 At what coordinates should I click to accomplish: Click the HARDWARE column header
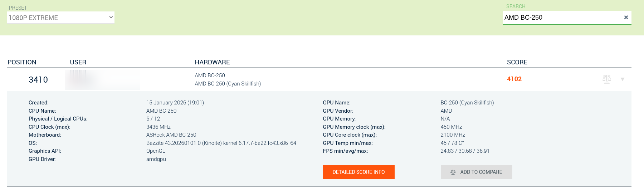pyautogui.click(x=212, y=62)
